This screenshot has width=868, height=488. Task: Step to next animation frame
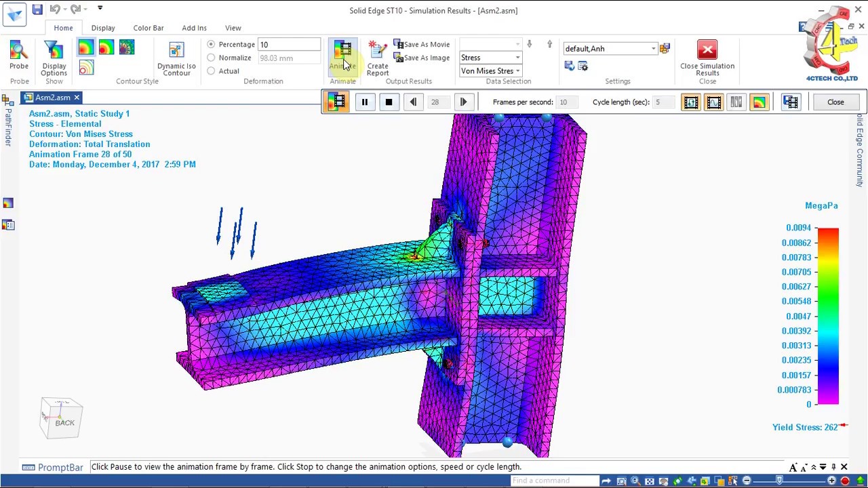(463, 102)
